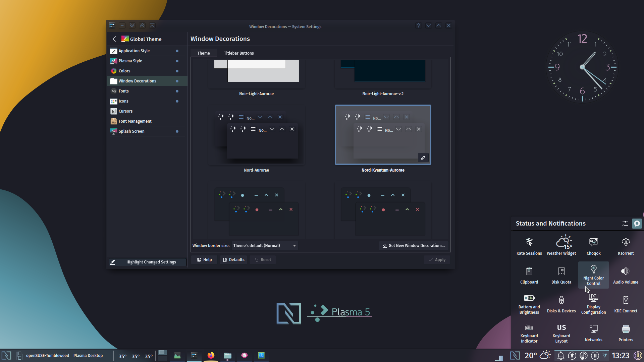This screenshot has height=362, width=644.
Task: Launch Firefox from the taskbar
Action: tap(211, 355)
